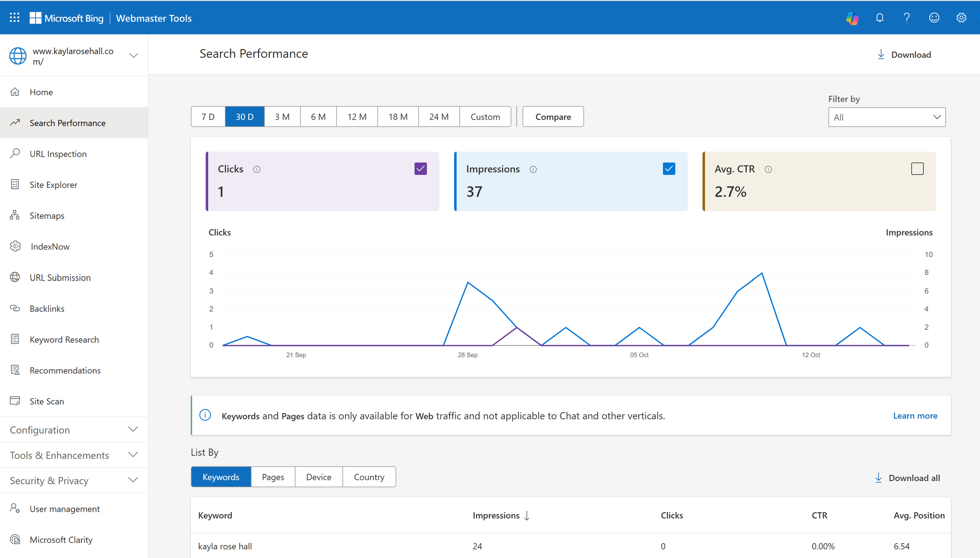980x558 pixels.
Task: Click the Copilot icon in header
Action: point(852,18)
